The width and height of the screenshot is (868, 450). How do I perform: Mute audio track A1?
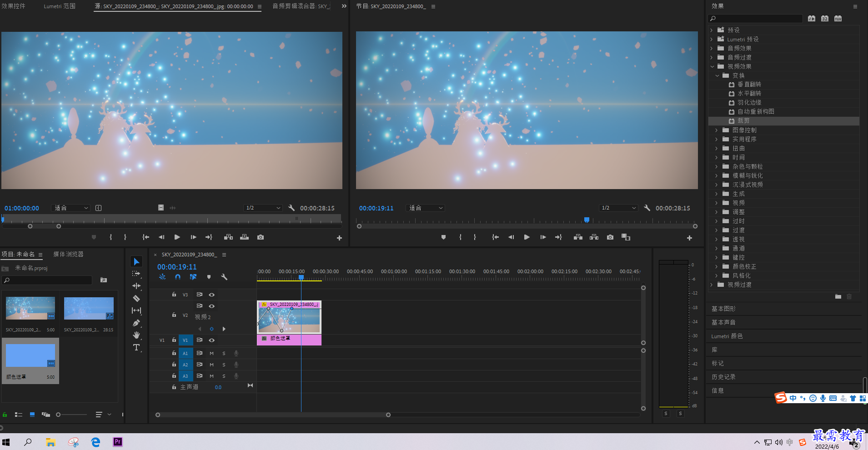pos(211,353)
